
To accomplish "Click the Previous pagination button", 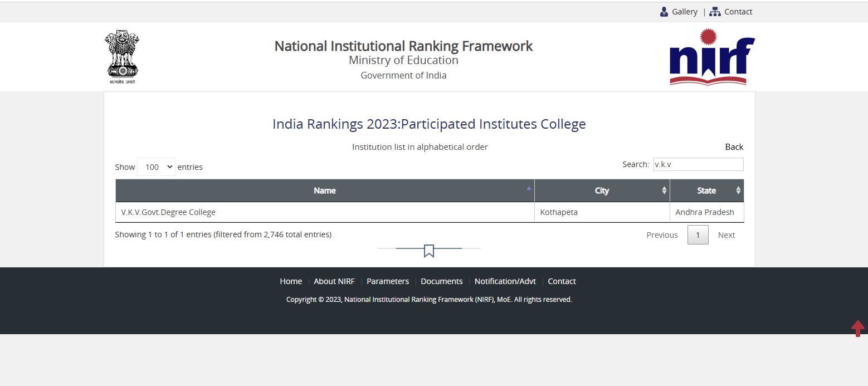I will point(662,235).
